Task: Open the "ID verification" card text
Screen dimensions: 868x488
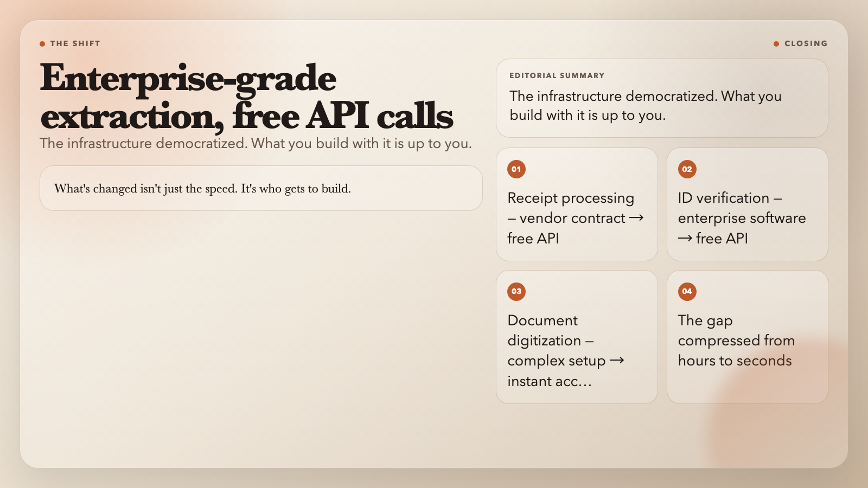Action: pos(742,218)
